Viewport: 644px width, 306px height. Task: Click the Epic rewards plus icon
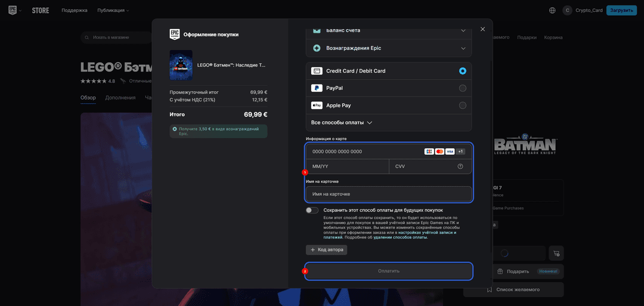[317, 48]
